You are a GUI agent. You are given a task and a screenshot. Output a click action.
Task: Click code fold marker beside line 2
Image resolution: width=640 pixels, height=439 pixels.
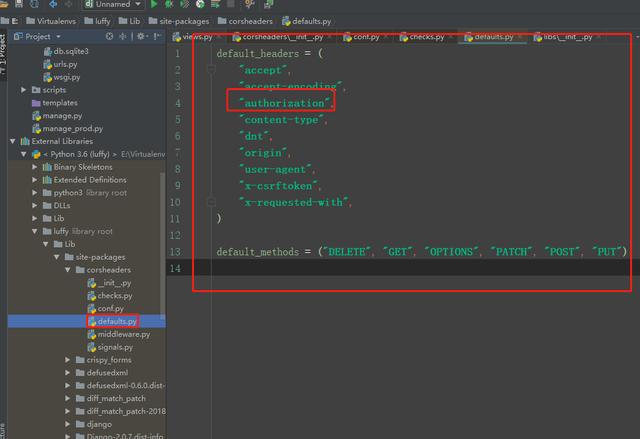(211, 69)
